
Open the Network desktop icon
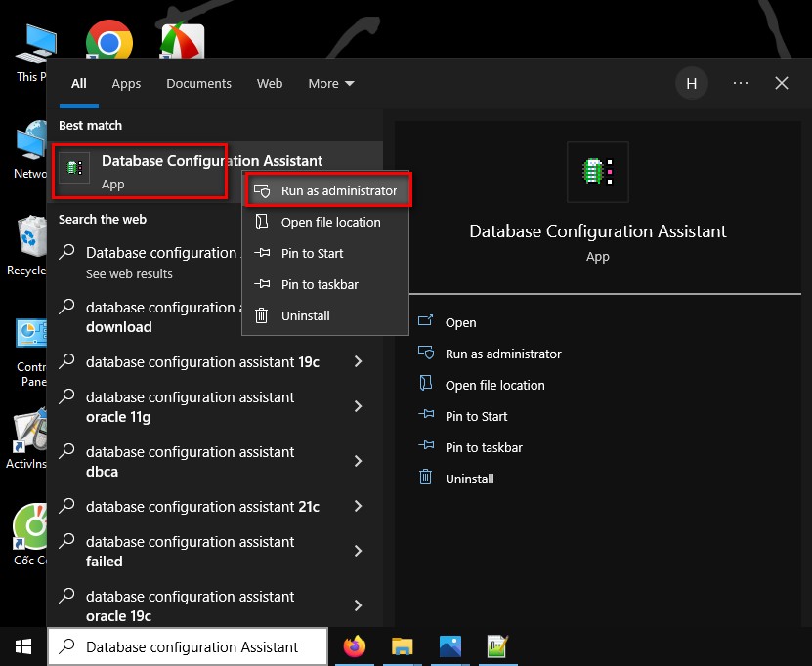tap(30, 149)
